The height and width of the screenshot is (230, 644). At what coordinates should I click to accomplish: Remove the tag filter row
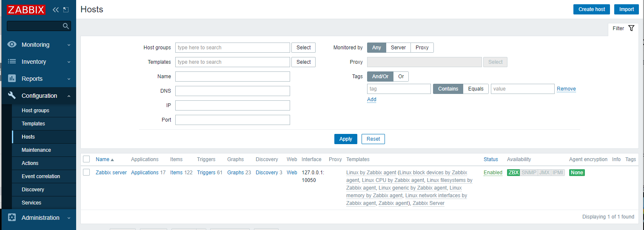pyautogui.click(x=566, y=89)
